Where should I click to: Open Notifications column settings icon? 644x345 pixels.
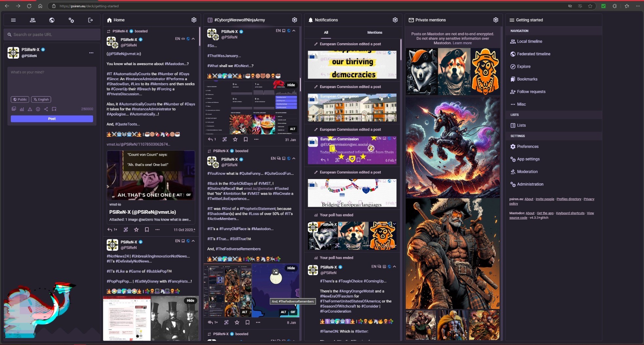click(x=395, y=20)
